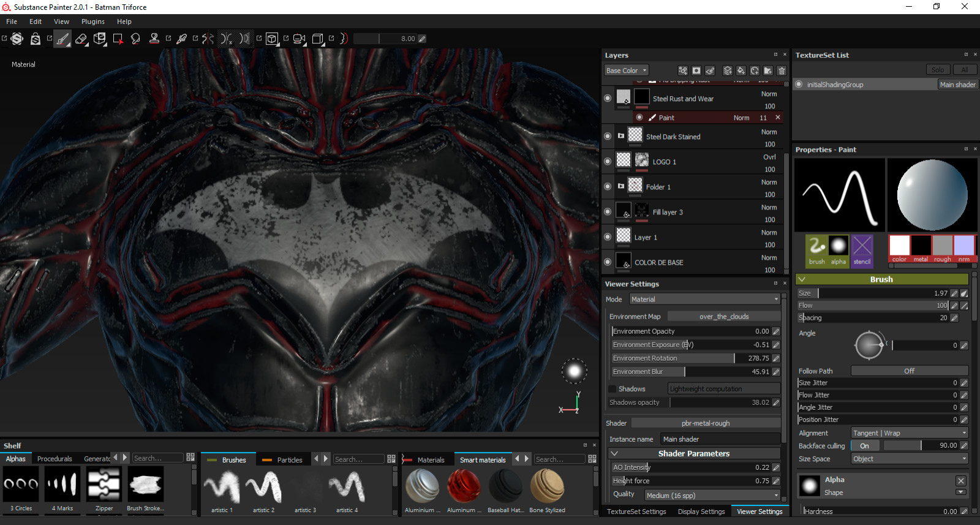Select the Smudge tool
980x525 pixels.
(x=135, y=39)
